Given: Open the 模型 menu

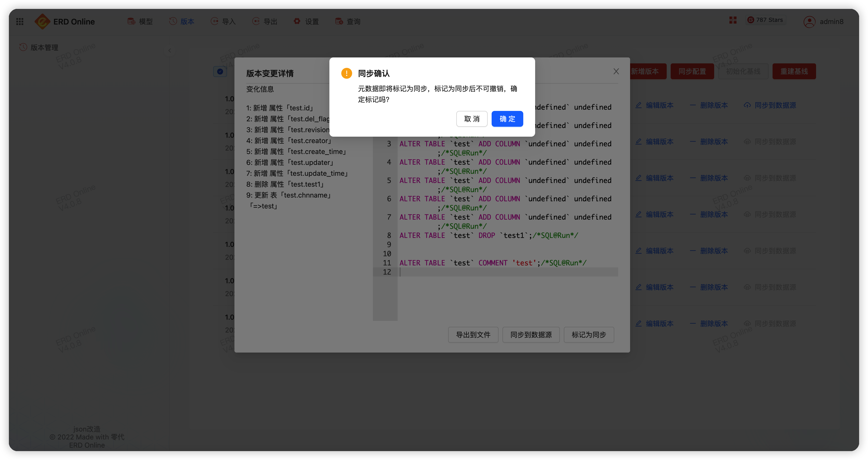Looking at the screenshot, I should click(x=140, y=22).
